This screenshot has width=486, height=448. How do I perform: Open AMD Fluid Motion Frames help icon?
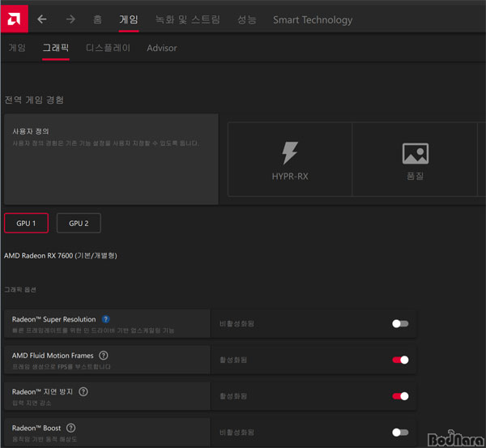coord(104,356)
